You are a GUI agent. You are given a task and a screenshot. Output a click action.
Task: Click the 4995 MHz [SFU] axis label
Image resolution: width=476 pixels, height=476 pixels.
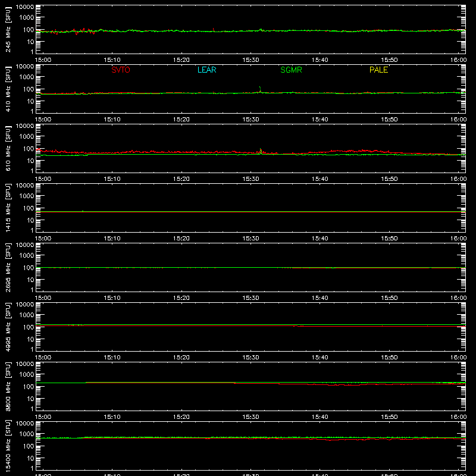coord(8,327)
